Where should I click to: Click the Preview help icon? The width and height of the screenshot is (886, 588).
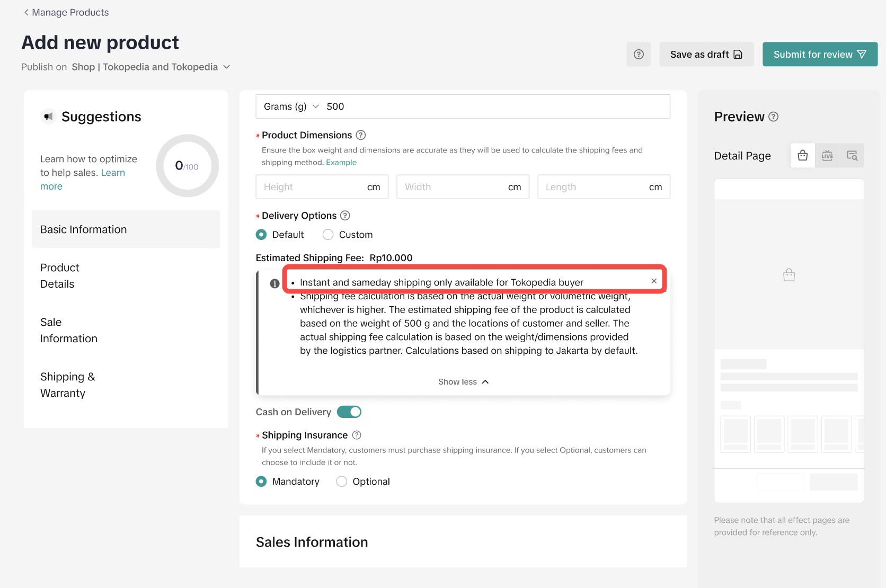point(774,117)
